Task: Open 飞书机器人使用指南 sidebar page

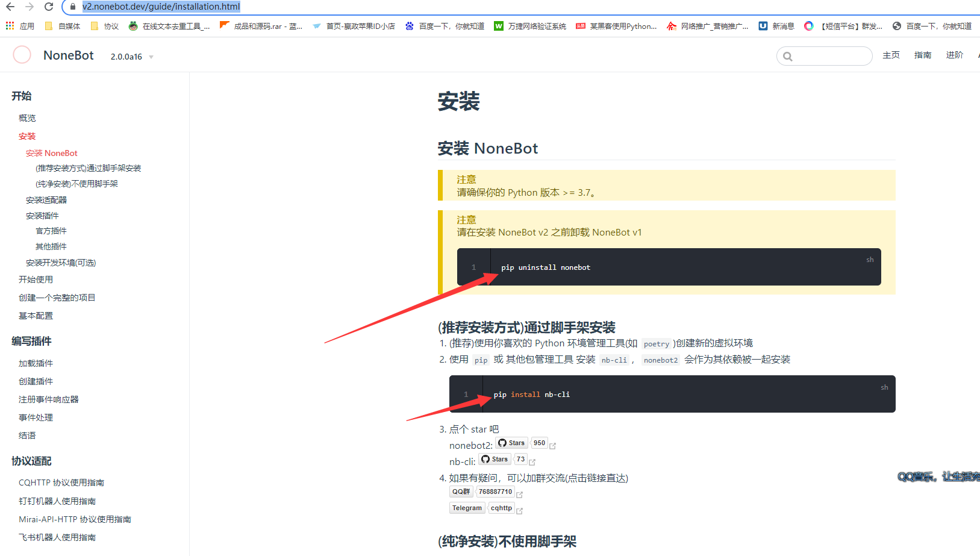Action: [57, 537]
